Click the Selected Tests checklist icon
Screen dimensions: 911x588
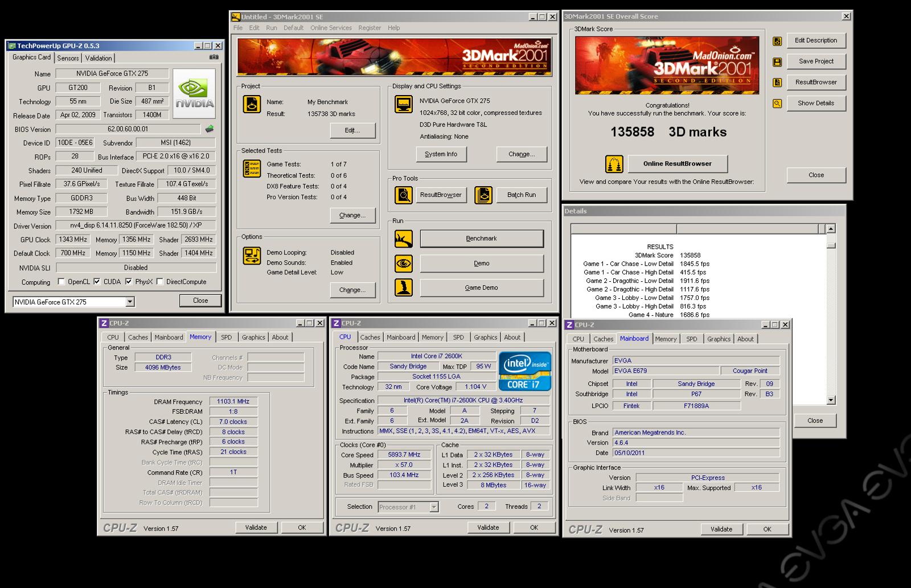click(252, 169)
